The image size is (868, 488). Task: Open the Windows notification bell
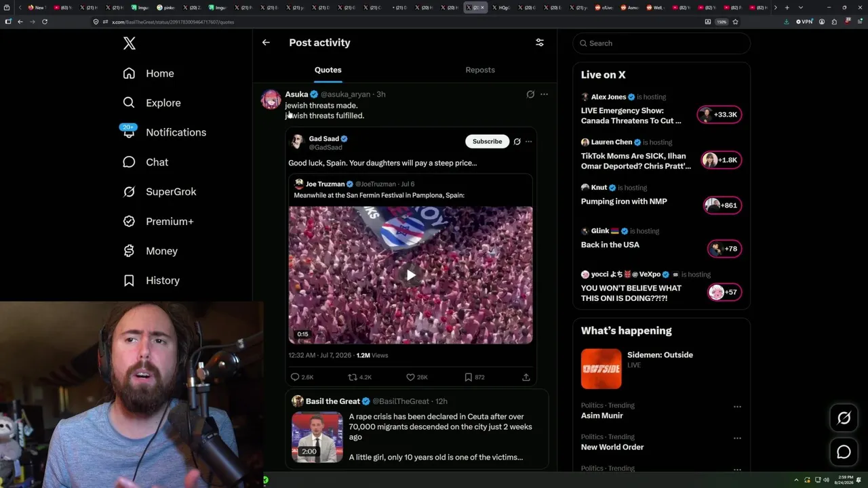pyautogui.click(x=859, y=480)
